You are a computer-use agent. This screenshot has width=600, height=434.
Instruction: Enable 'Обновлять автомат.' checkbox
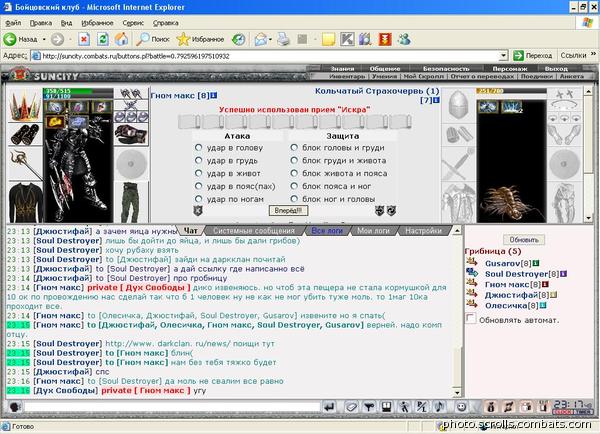click(x=471, y=318)
